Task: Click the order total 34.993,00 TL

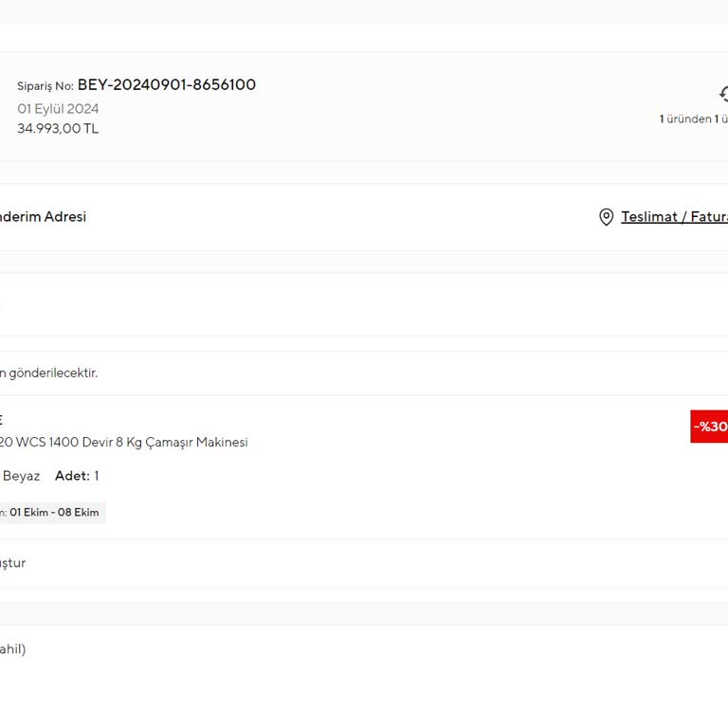Action: pos(58,129)
